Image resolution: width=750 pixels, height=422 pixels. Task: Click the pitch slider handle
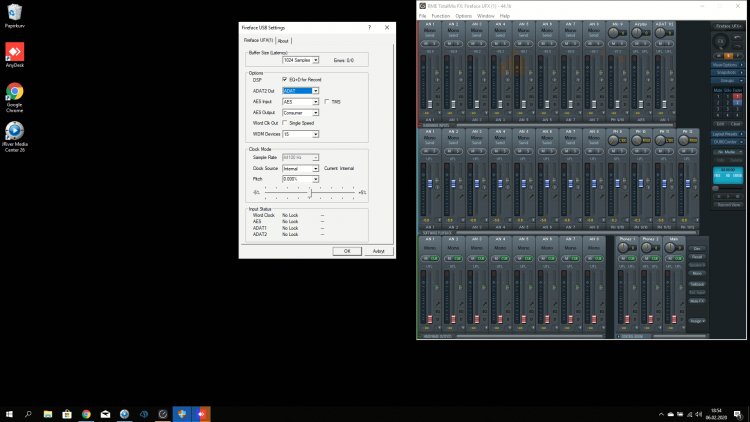point(310,192)
